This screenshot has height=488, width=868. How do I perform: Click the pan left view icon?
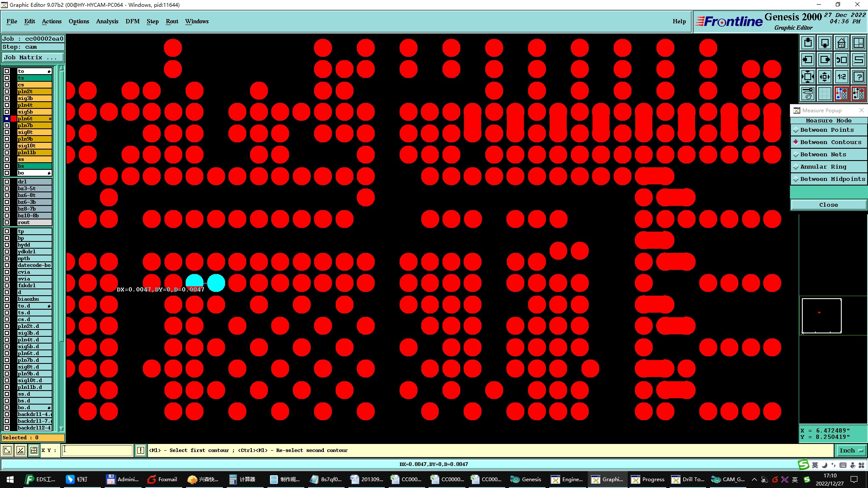tap(807, 60)
